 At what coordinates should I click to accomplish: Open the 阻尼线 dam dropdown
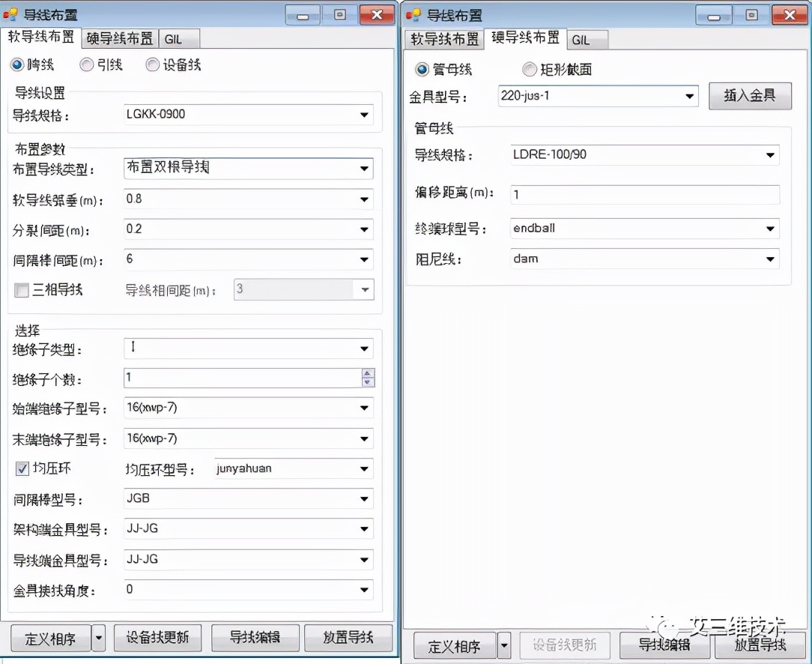coord(770,259)
